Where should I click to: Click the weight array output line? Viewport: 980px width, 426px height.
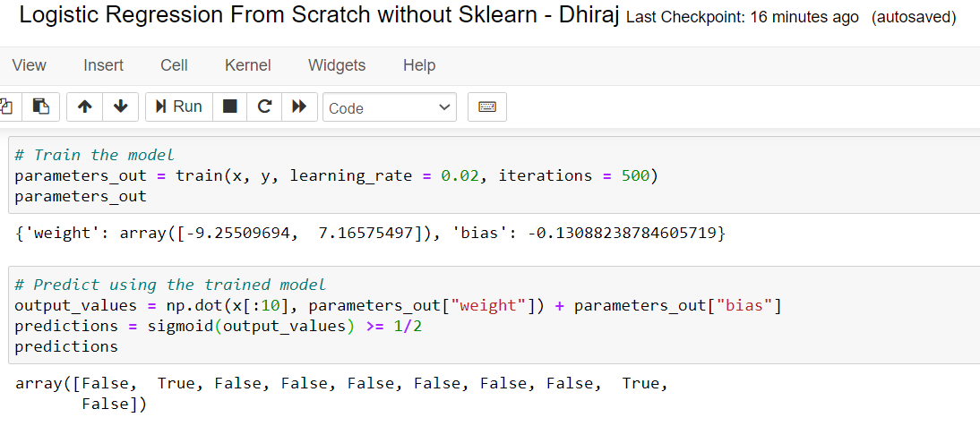tap(370, 234)
